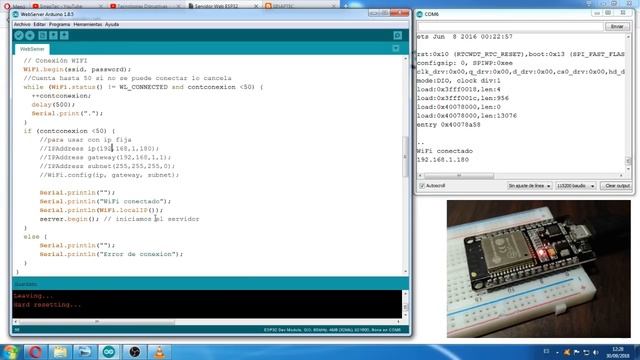Click the Upload sketch arrow icon
Screen dimensions: 640x360
(x=30, y=36)
